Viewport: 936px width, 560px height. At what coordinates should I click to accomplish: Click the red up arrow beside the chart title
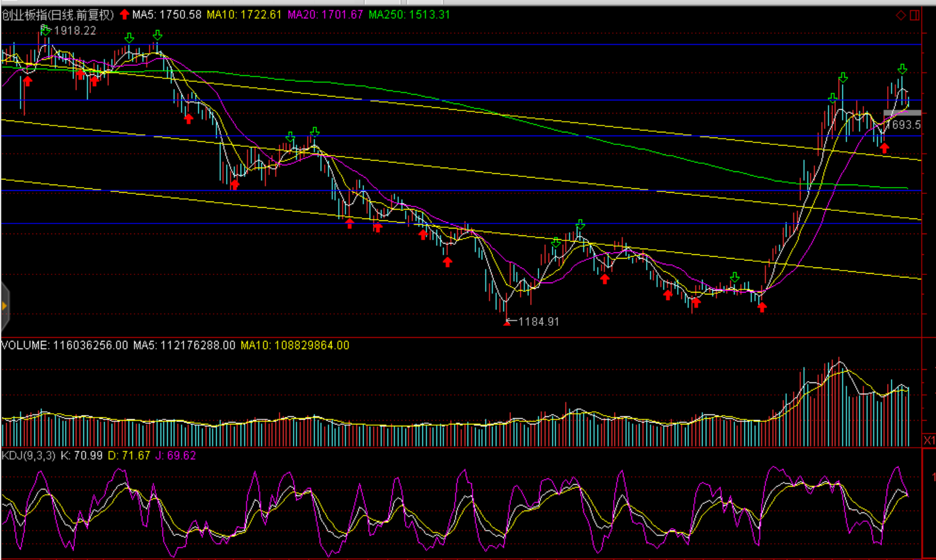(x=124, y=14)
